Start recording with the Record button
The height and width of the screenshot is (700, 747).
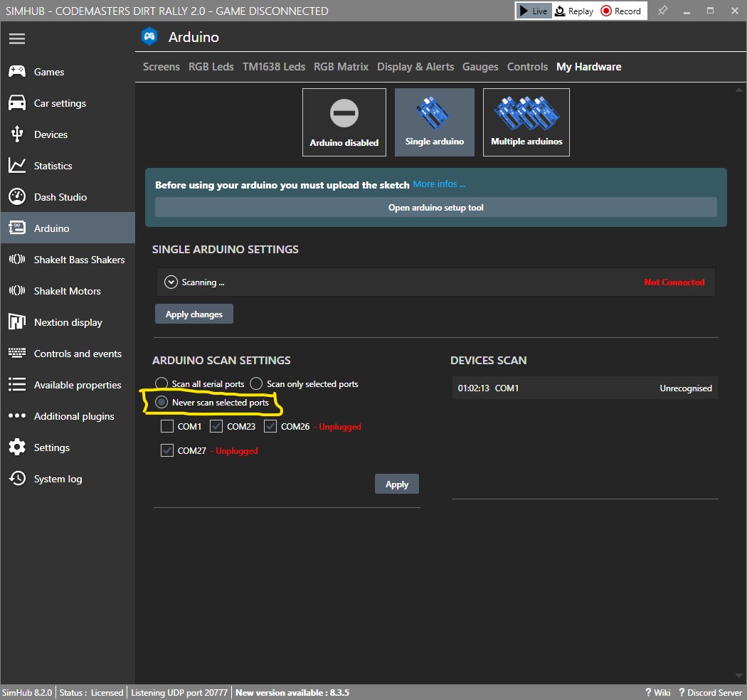(621, 11)
